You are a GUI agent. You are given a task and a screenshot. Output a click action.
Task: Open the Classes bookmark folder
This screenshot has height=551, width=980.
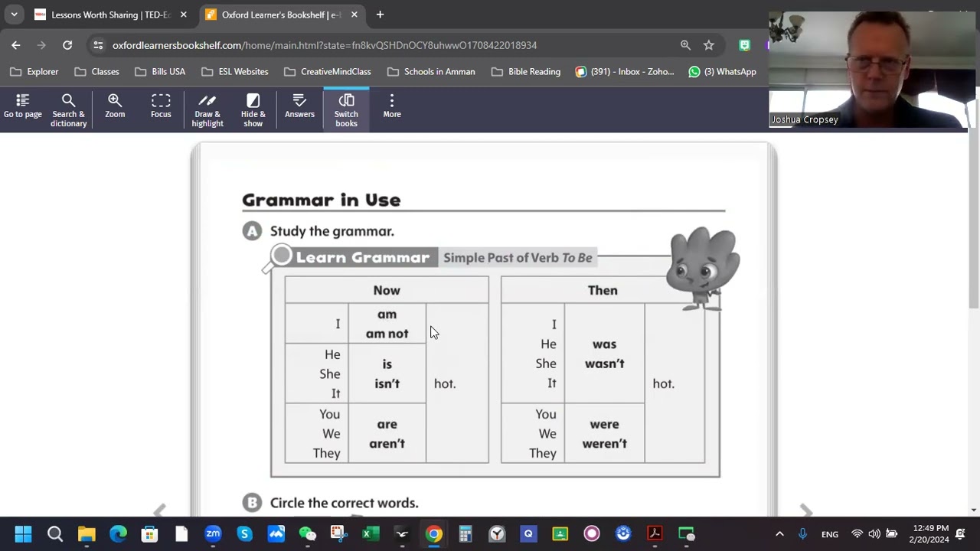(x=97, y=71)
